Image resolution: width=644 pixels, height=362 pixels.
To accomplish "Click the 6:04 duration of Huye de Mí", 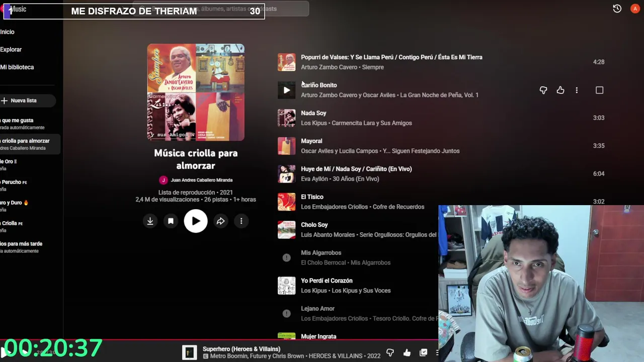I will [x=599, y=174].
